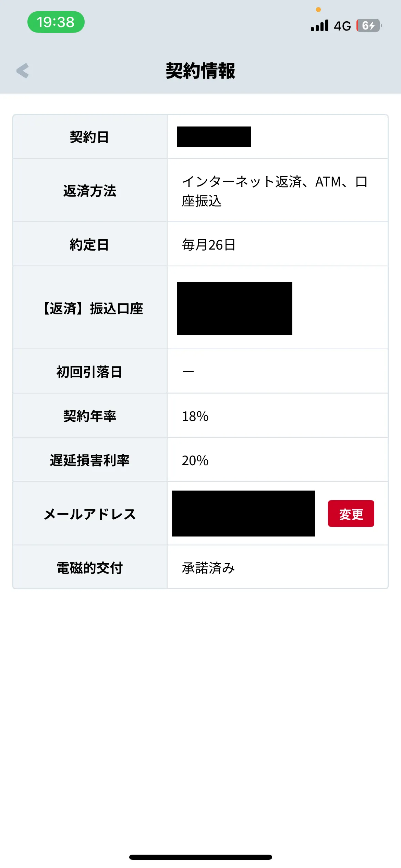Tap the battery charging indicator

coord(369,26)
